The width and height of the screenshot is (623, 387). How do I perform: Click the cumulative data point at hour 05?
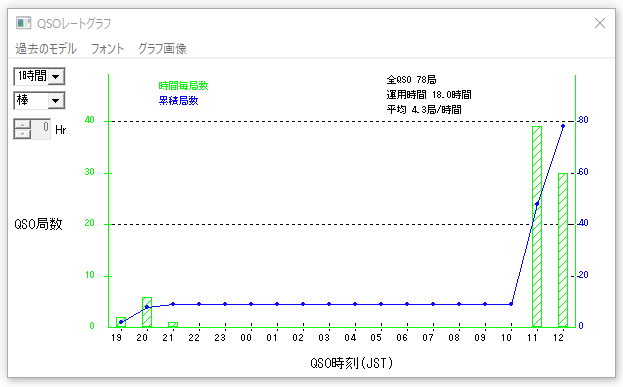pyautogui.click(x=381, y=304)
